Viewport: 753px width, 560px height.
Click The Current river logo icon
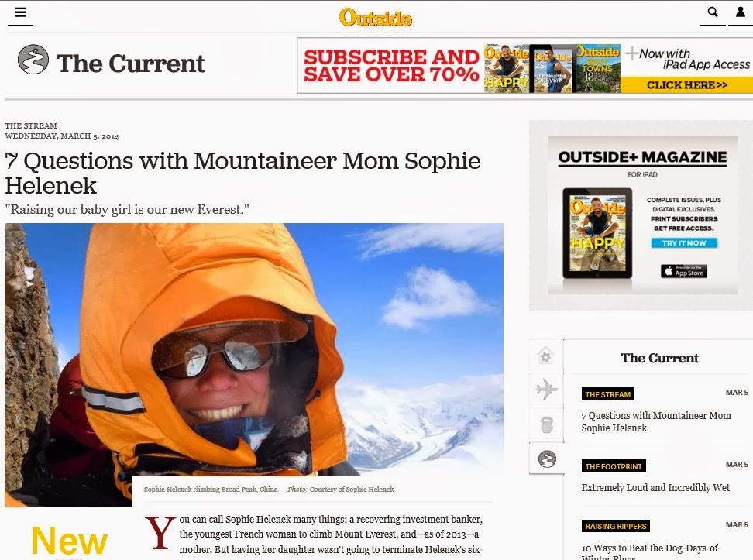click(x=33, y=60)
